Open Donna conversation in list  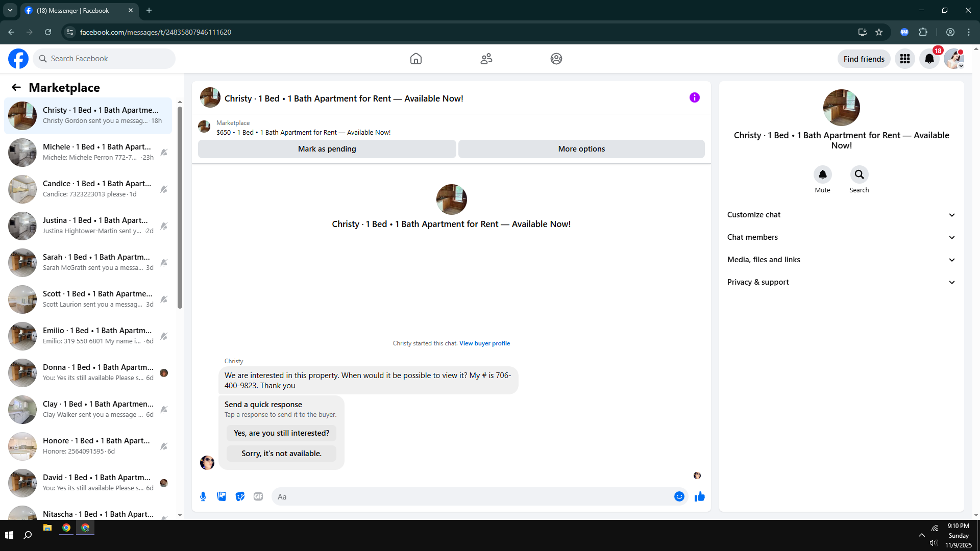(88, 373)
